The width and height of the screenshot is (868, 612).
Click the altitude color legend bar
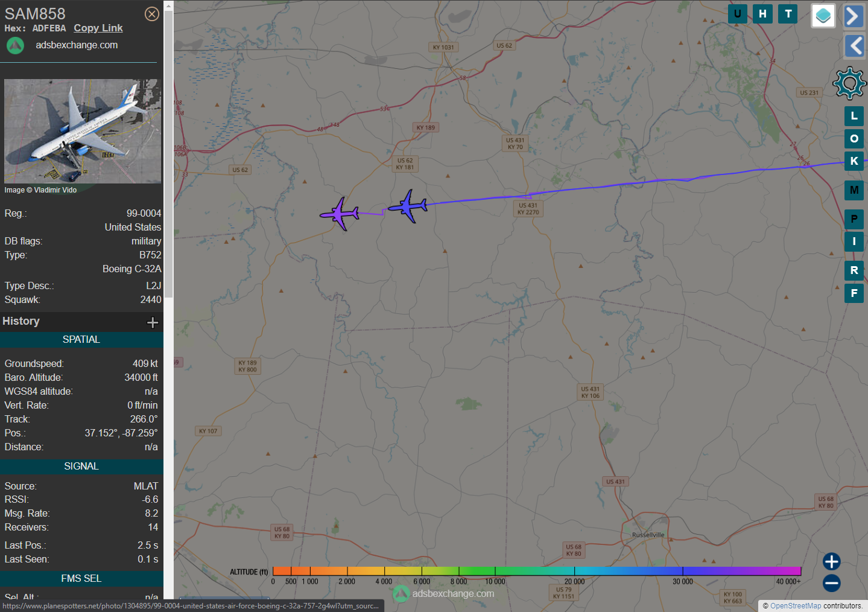pyautogui.click(x=537, y=571)
